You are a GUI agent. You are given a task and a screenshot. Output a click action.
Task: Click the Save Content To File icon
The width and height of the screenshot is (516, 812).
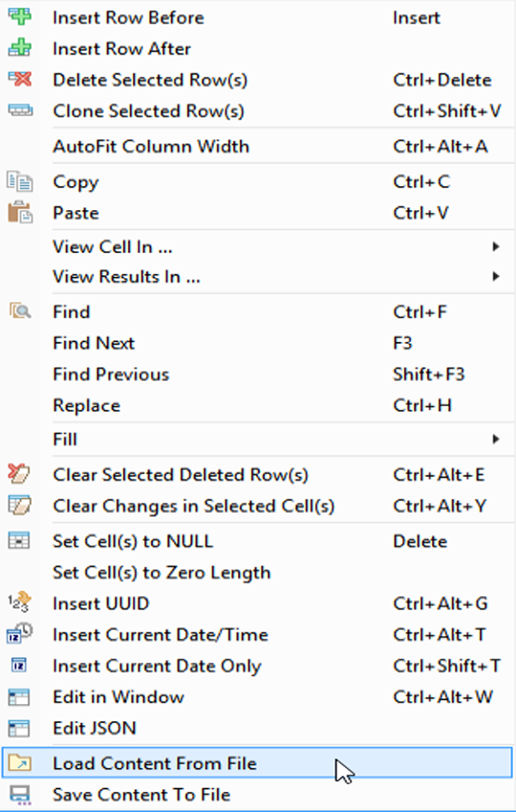pos(20,795)
